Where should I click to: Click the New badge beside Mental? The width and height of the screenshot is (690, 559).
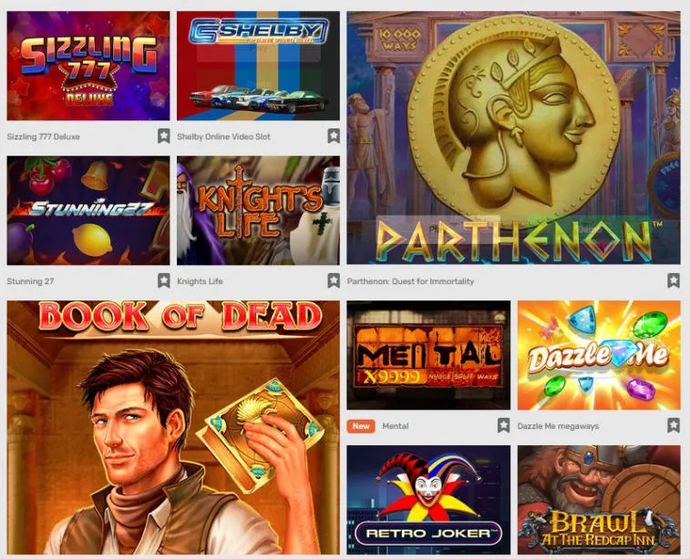pyautogui.click(x=361, y=426)
